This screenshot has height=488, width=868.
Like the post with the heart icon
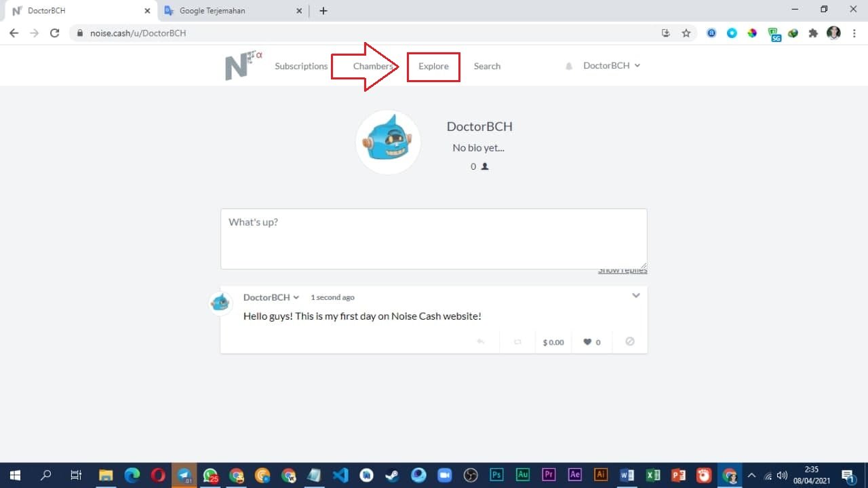[587, 342]
